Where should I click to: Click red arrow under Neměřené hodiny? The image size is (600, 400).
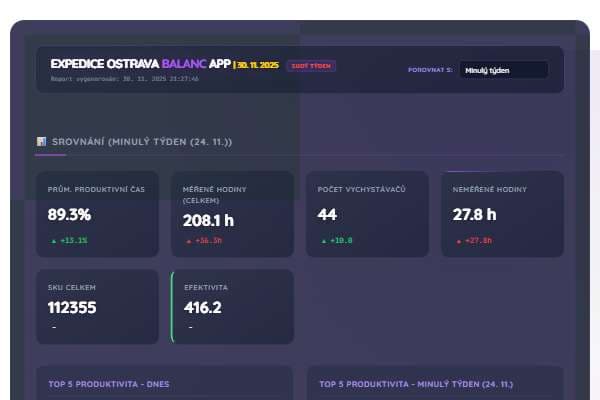[x=458, y=240]
